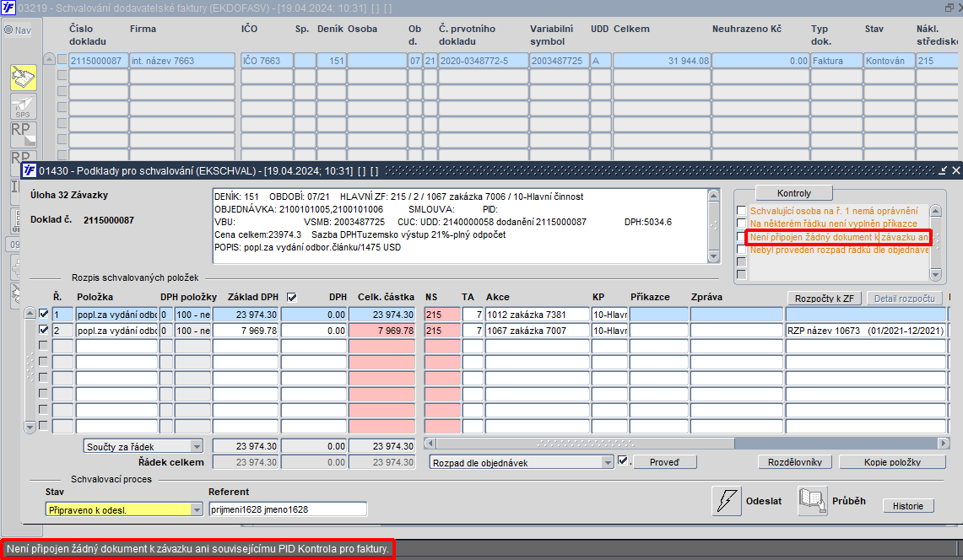Screen dimensions: 963x560
Task: Click the Kontroly tab button
Action: (x=793, y=193)
